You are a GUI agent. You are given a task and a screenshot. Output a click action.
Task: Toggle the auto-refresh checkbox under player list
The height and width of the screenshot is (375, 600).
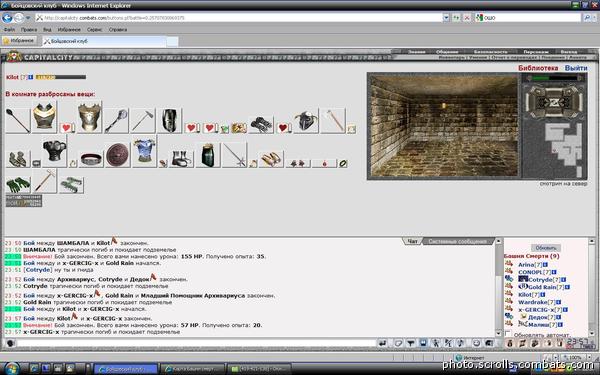click(x=508, y=334)
